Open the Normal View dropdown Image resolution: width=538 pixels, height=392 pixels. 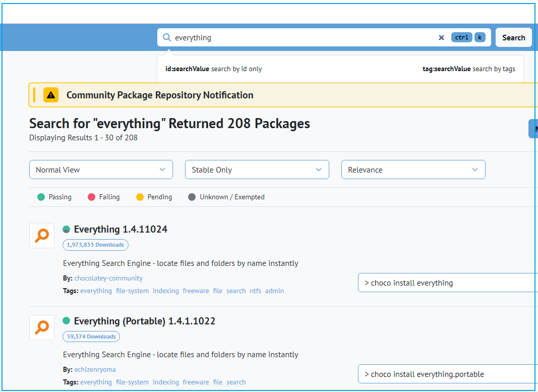click(x=101, y=170)
